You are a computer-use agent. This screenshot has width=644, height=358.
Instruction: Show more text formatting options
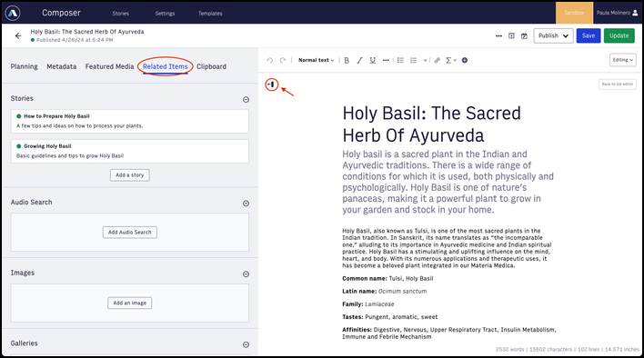coord(386,60)
